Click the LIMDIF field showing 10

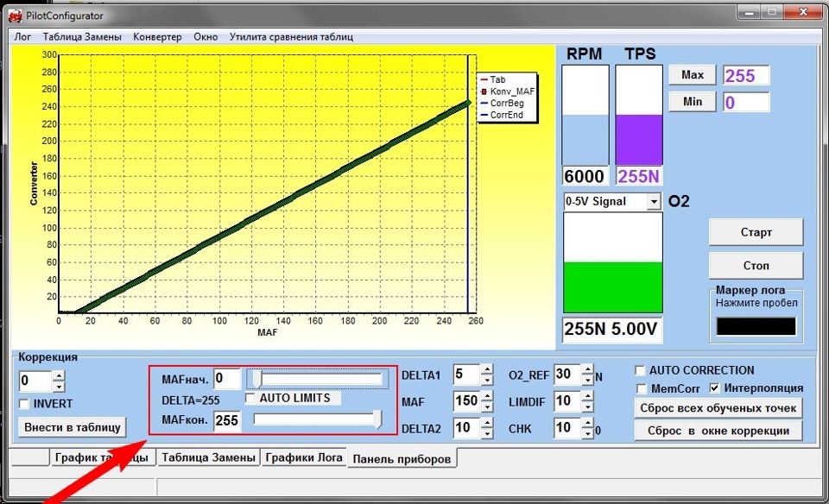click(567, 401)
